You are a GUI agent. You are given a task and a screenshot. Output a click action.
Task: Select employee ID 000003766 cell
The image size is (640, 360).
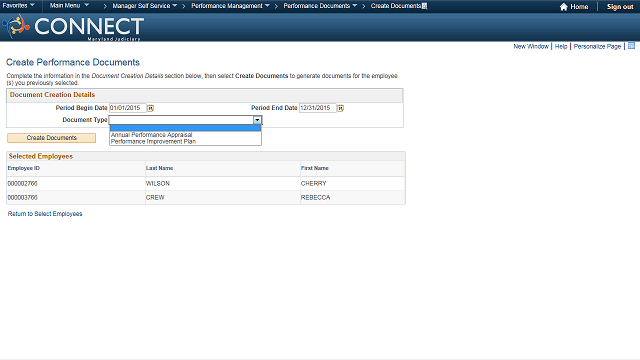pos(22,198)
